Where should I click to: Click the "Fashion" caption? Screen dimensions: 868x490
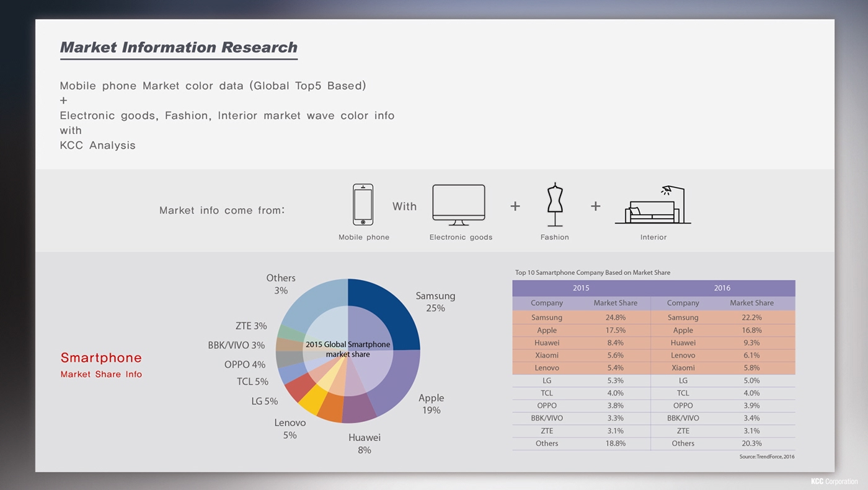click(554, 237)
